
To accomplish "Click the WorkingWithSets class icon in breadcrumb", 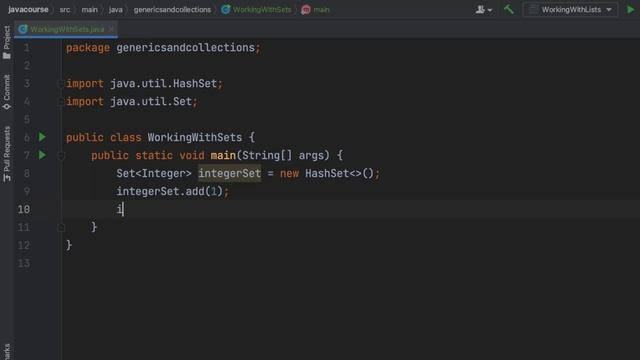I will [226, 9].
